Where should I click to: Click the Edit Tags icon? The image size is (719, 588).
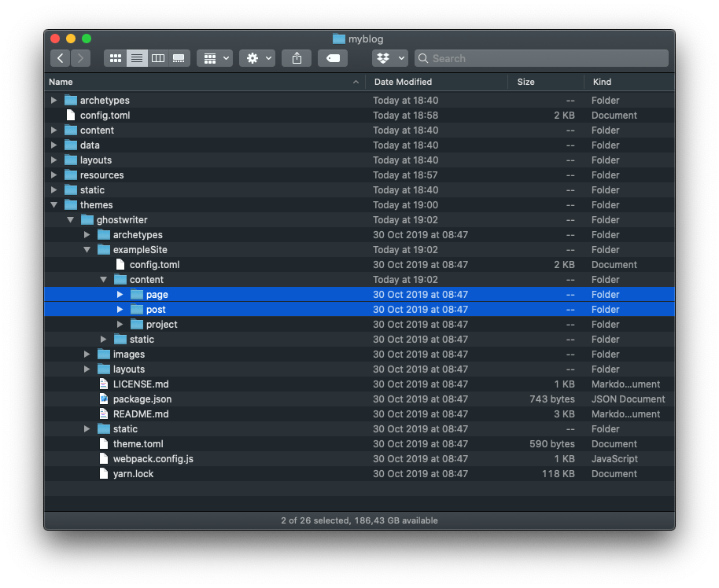pos(333,58)
